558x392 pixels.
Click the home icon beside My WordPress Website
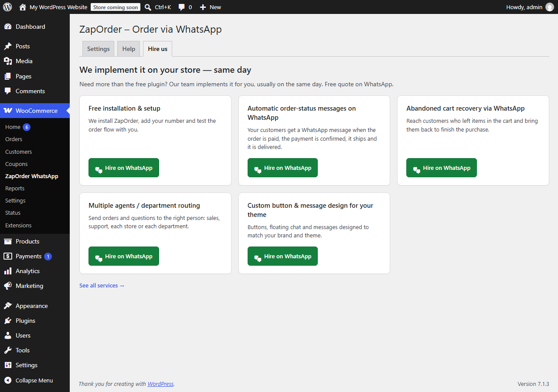23,7
